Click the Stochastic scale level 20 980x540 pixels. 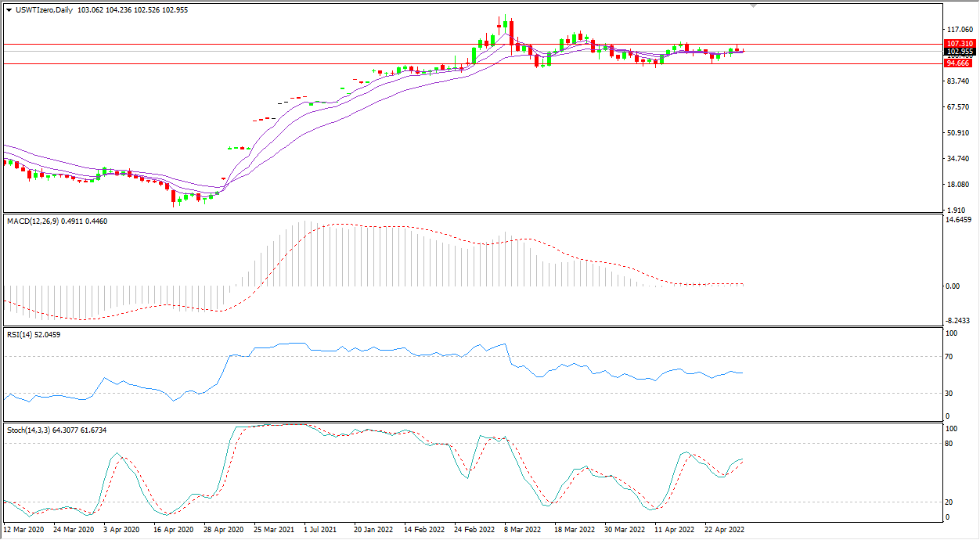coord(952,502)
